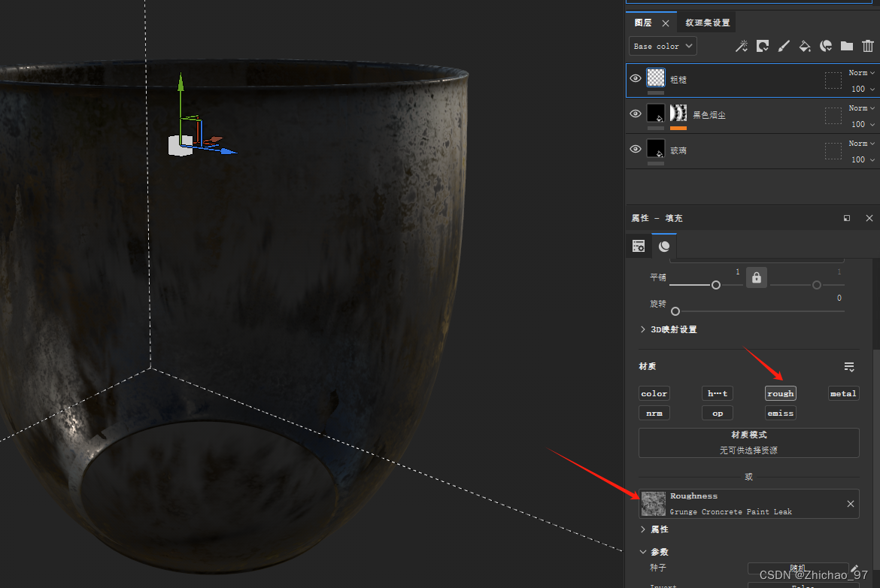880x588 pixels.
Task: Click the 旋转 rotation slider handle
Action: (x=675, y=311)
